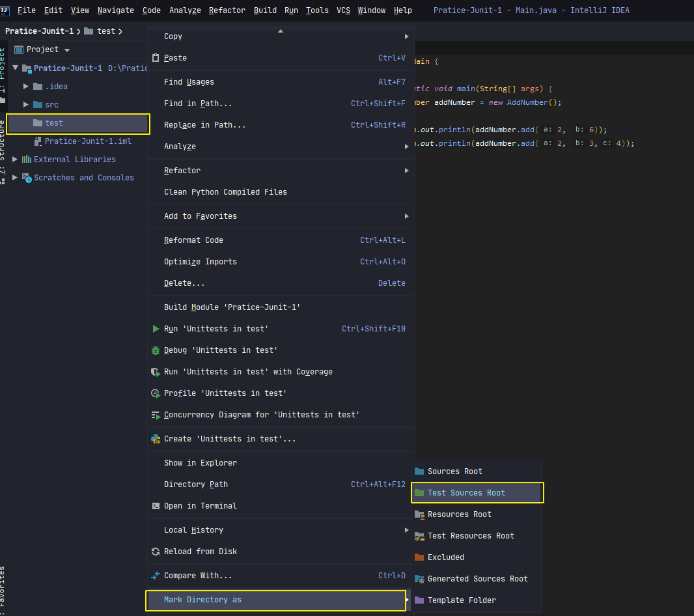This screenshot has width=694, height=616.
Task: Click the Generated Sources Root folder icon
Action: pyautogui.click(x=419, y=579)
